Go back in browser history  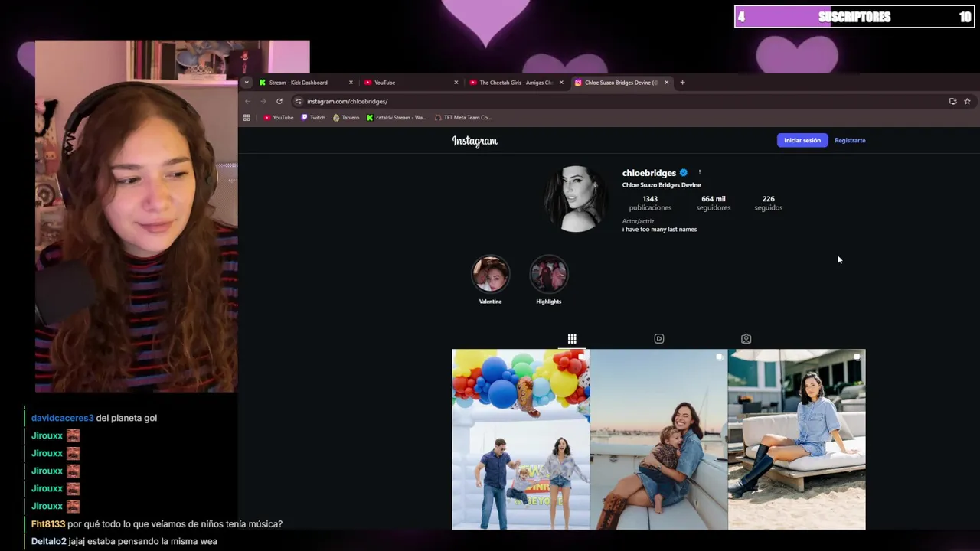point(247,101)
